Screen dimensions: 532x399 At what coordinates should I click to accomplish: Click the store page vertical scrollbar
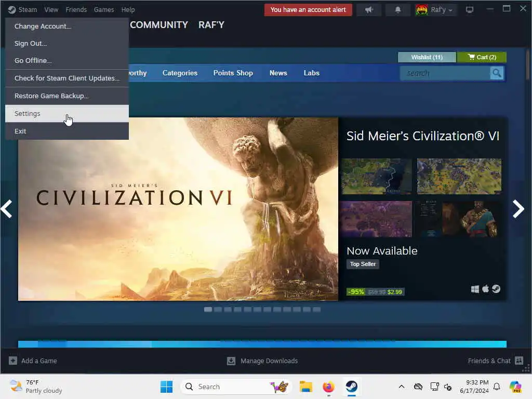(528, 64)
